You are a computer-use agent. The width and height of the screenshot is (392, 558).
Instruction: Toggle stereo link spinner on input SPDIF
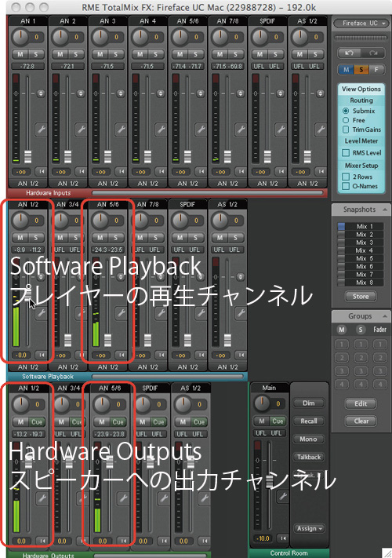click(281, 93)
